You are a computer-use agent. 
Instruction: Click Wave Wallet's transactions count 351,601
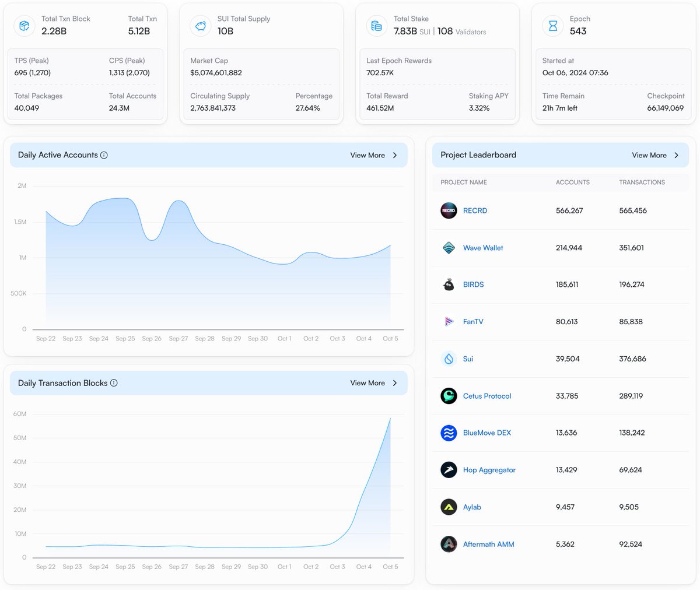tap(631, 248)
